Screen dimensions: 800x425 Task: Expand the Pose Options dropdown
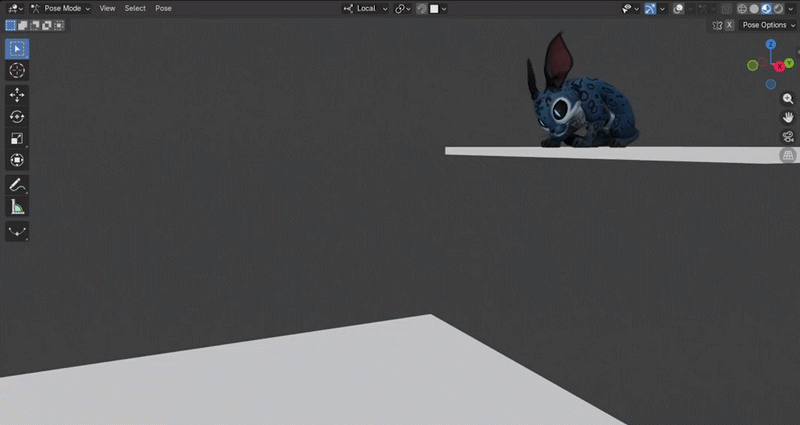click(x=767, y=25)
